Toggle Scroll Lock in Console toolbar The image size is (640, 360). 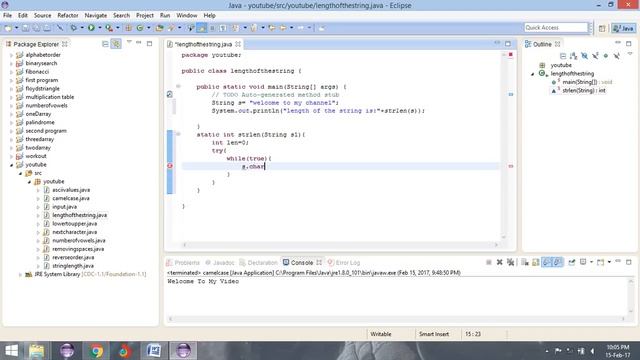536,262
